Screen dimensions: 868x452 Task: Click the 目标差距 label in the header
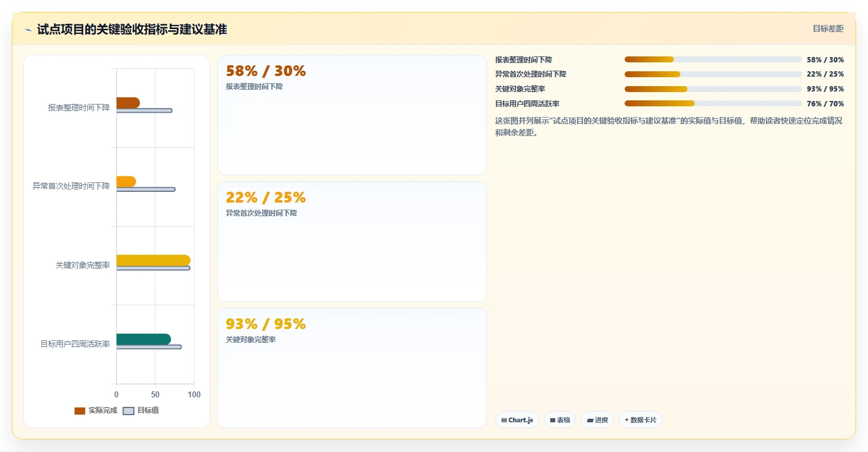pos(828,29)
